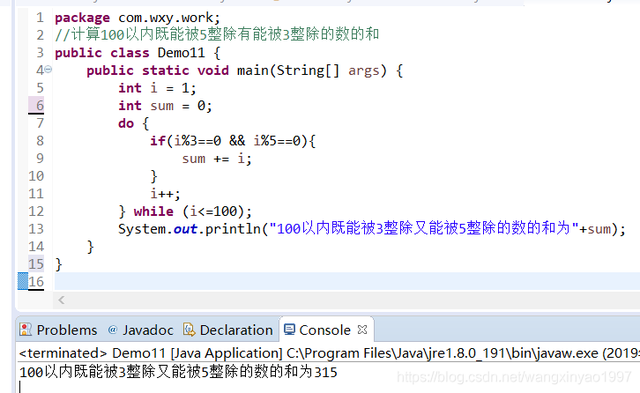Click line number 6 in the gutter
Screen dimensions: 640x393
[40, 105]
